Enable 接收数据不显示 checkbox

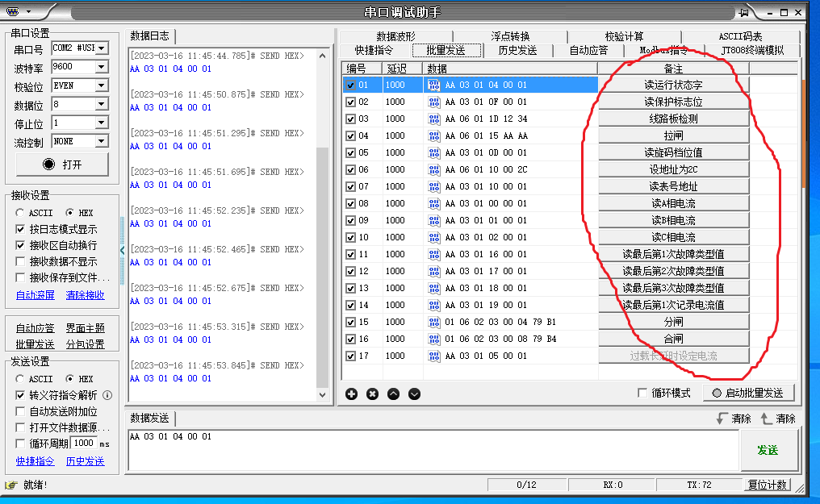tap(20, 261)
